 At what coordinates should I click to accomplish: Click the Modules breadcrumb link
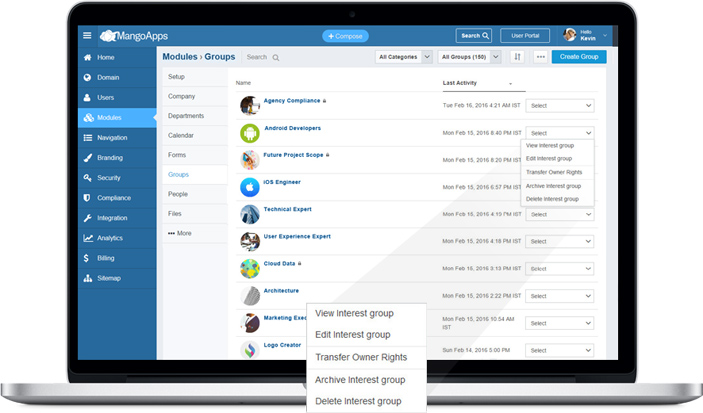pos(180,57)
